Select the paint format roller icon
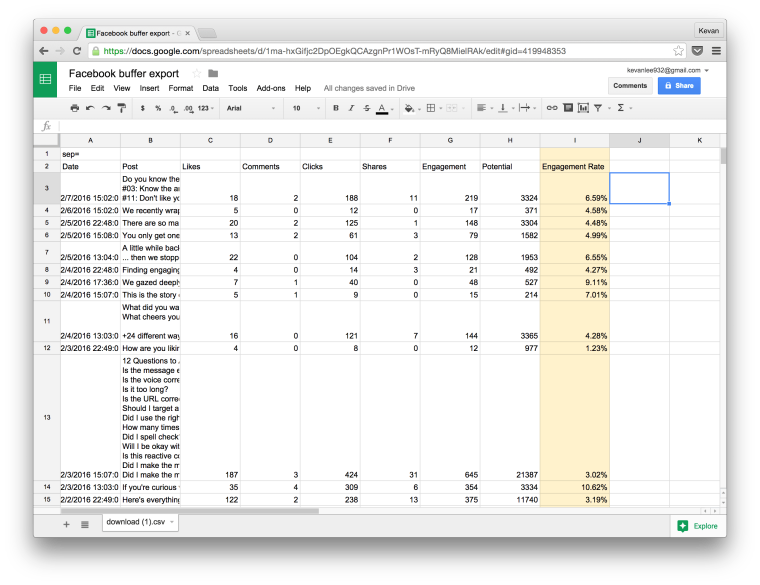This screenshot has height=585, width=760. point(122,108)
